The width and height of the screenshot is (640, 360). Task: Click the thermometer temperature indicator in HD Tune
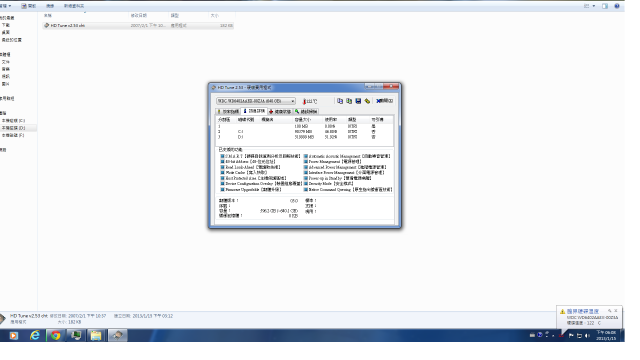click(x=309, y=101)
